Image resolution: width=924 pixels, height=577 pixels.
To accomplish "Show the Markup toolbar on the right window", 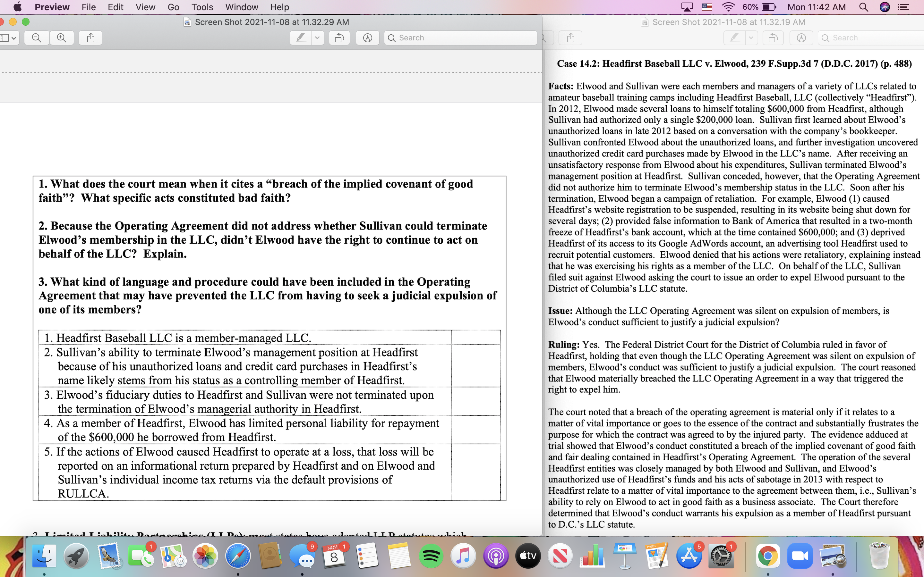I will [801, 38].
